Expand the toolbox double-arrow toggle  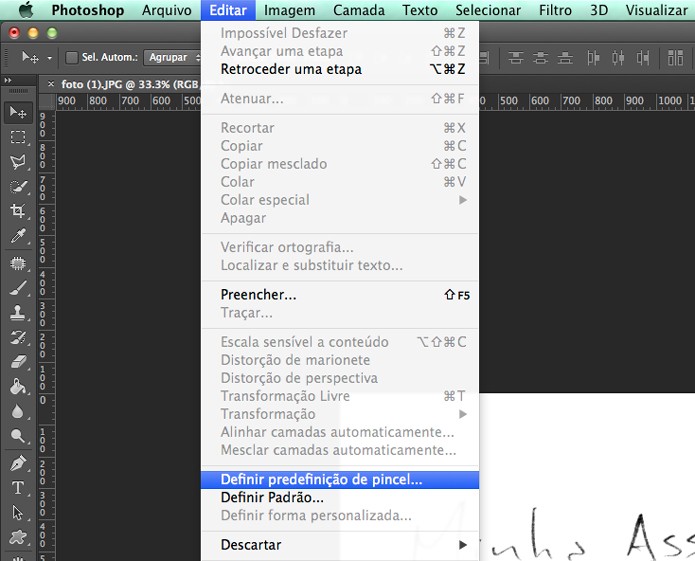(x=8, y=80)
